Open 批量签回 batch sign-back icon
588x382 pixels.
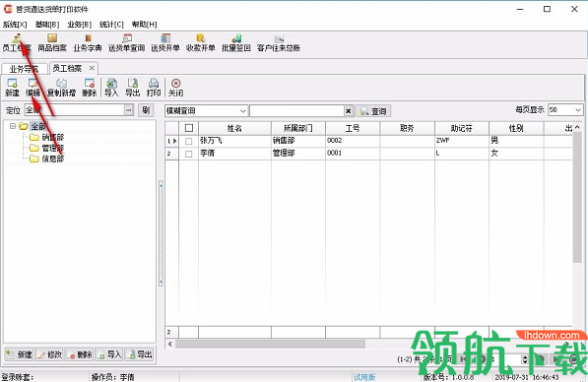pyautogui.click(x=235, y=42)
